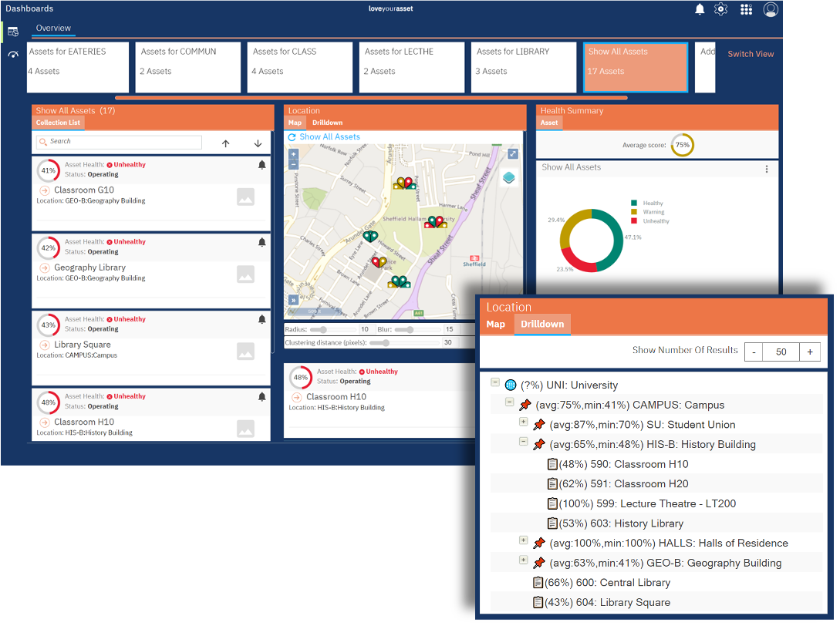The height and width of the screenshot is (626, 840).
Task: Open the arrow icon beside Library Square
Action: [x=45, y=345]
